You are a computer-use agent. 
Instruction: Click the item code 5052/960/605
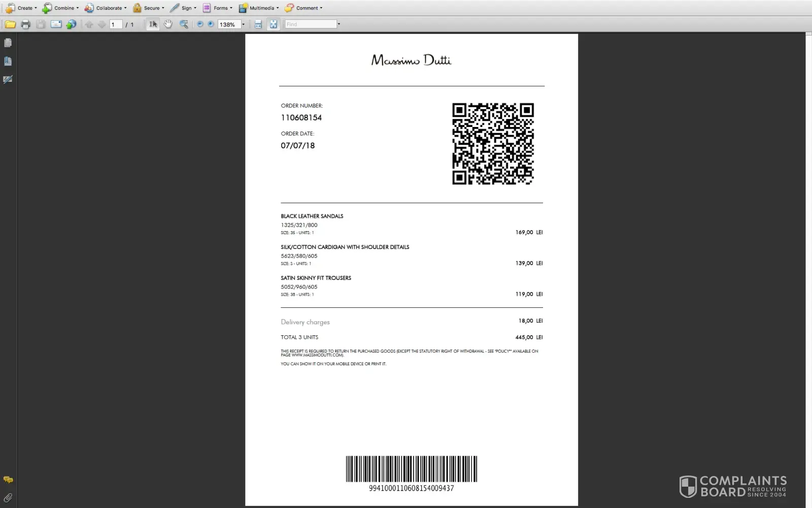(x=299, y=287)
